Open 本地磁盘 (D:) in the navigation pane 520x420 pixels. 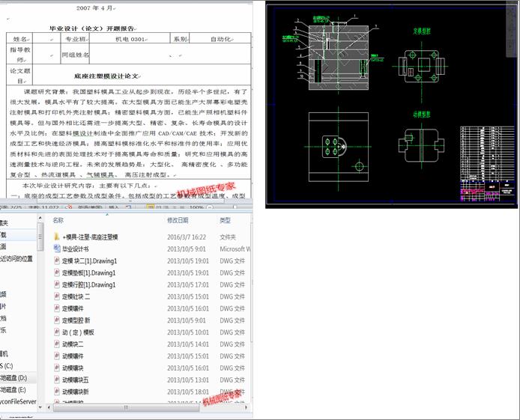tap(13, 377)
